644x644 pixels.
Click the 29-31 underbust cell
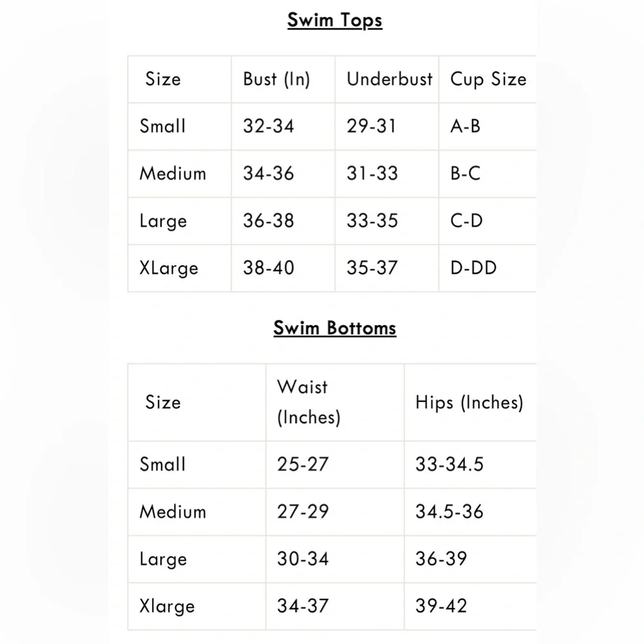click(x=372, y=126)
